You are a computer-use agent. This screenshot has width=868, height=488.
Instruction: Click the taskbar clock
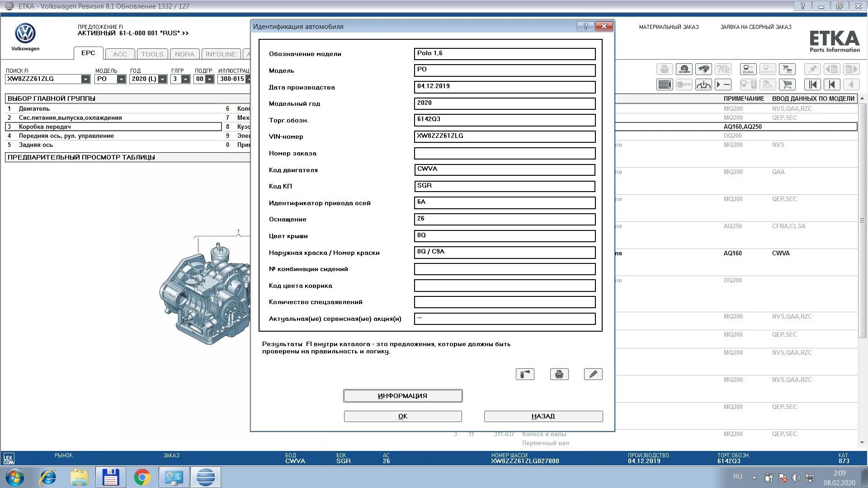pos(839,478)
